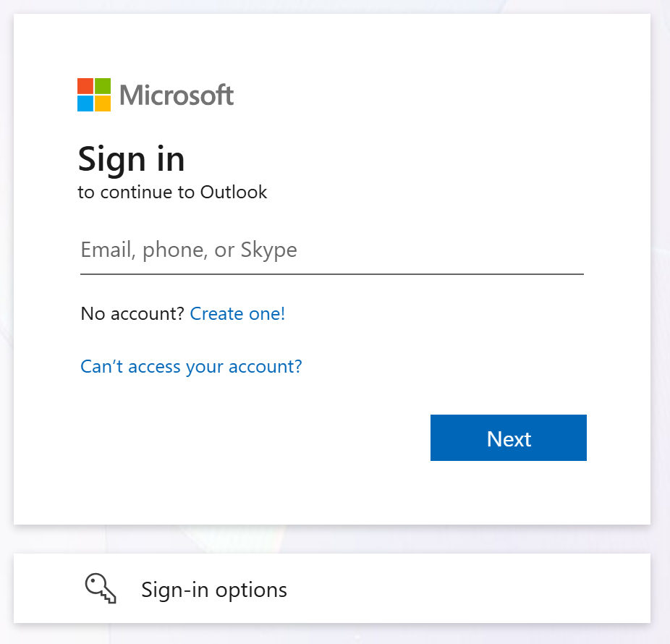Click the Microsoft wordmark text
The width and height of the screenshot is (670, 644).
(176, 95)
